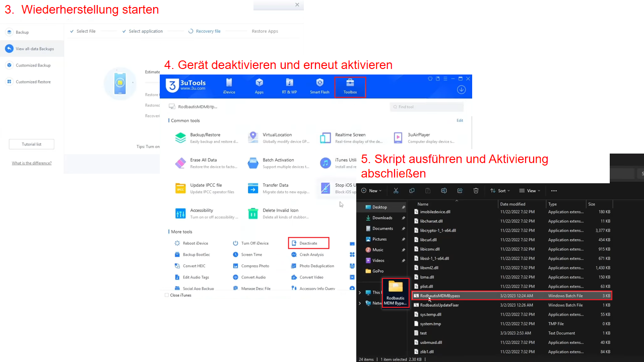
Task: Open the Sort dropdown in File Explorer
Action: (x=500, y=190)
